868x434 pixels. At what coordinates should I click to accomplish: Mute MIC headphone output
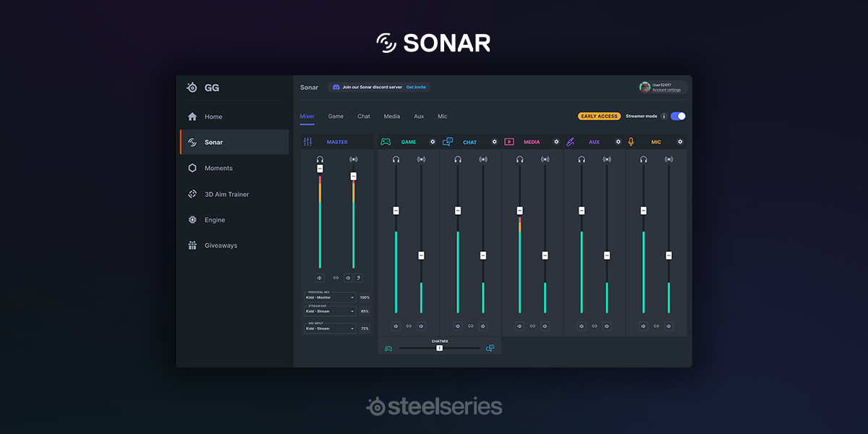pos(643,326)
